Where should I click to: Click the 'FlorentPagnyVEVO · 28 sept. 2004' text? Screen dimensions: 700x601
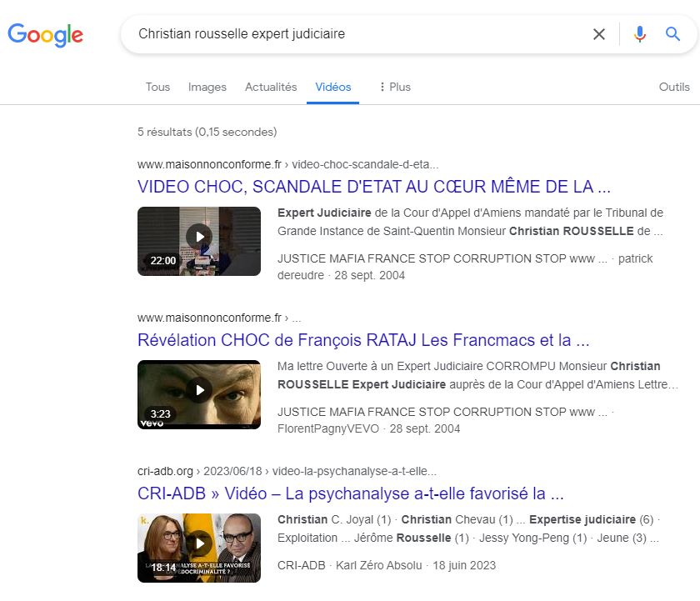(368, 428)
